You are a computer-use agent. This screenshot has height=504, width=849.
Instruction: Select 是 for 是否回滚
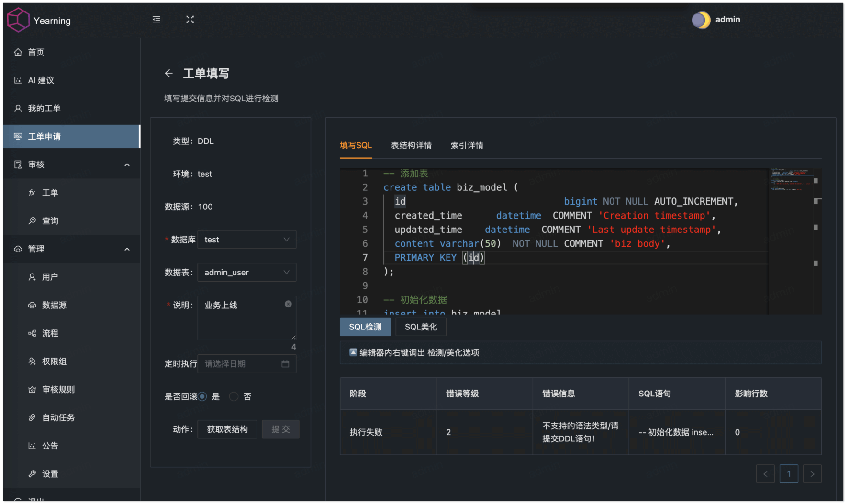coord(202,396)
